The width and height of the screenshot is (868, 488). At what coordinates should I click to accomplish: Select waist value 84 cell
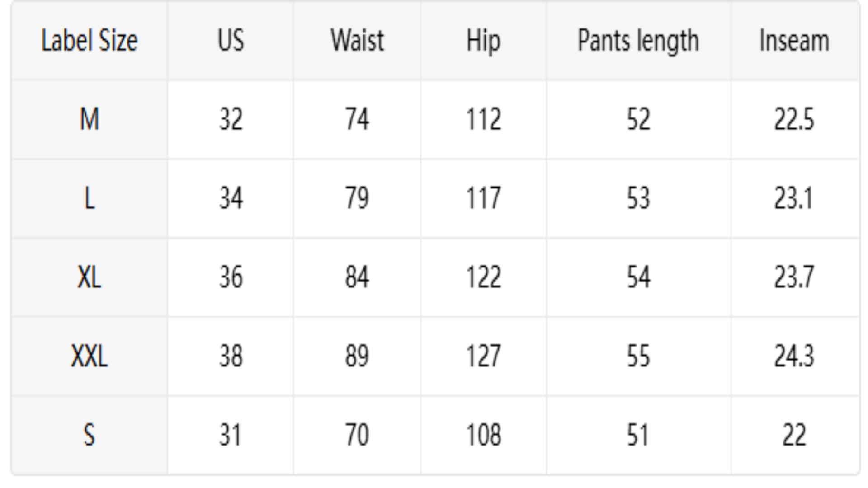coord(357,277)
